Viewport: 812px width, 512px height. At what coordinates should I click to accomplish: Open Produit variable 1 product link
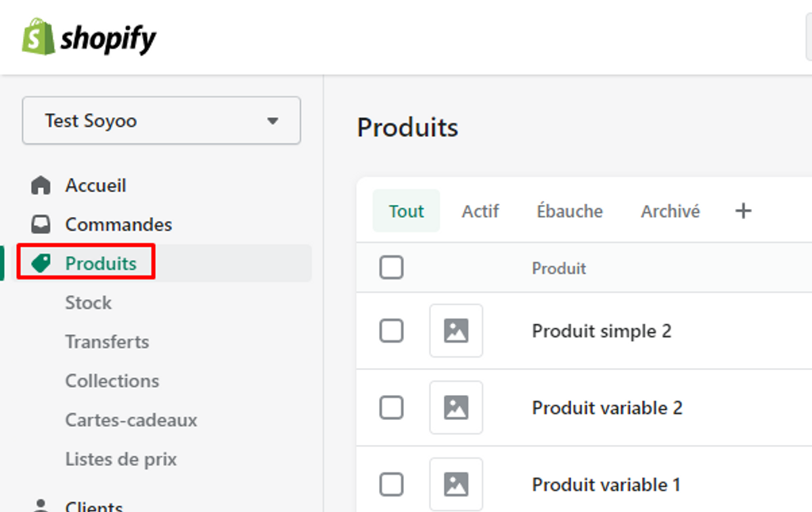[x=606, y=485]
